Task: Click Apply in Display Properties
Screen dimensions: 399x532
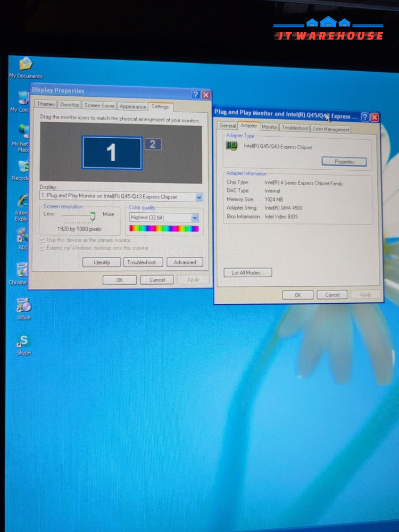Action: tap(193, 280)
